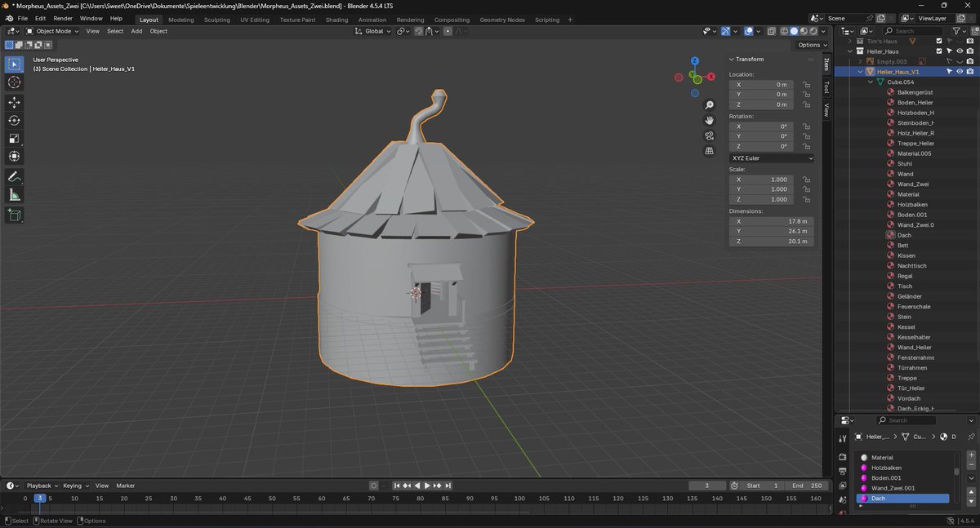
Task: Click the Options button in the viewport
Action: [811, 45]
